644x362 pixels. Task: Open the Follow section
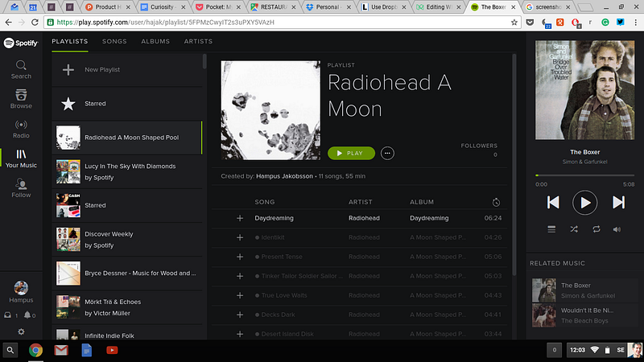[x=21, y=188]
